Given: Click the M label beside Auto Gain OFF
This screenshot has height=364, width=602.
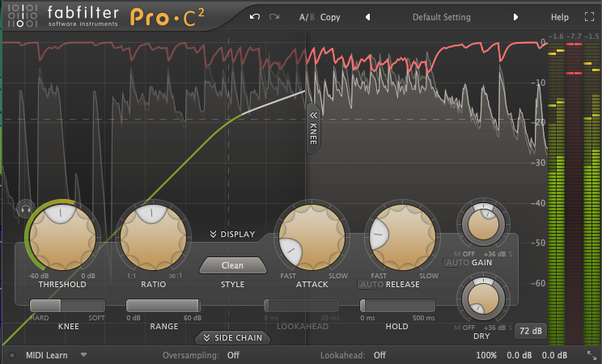Looking at the screenshot, I should click(x=457, y=254).
